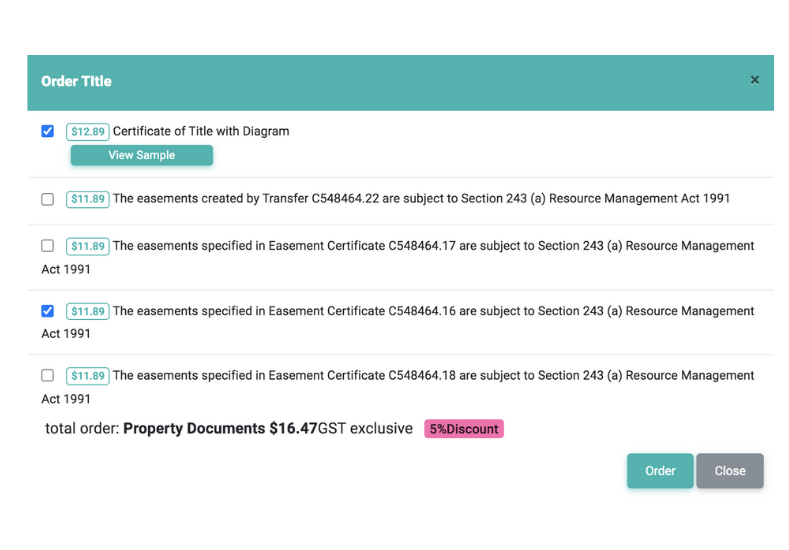Click the price tag for Easement Certificate C548464.17
This screenshot has width=789, height=550.
(x=87, y=246)
